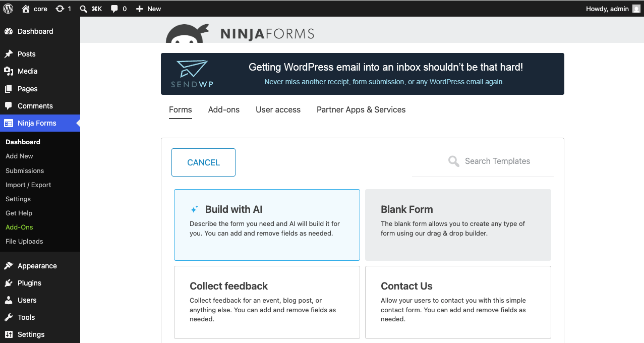Open the User access tab
This screenshot has width=644, height=343.
point(278,109)
